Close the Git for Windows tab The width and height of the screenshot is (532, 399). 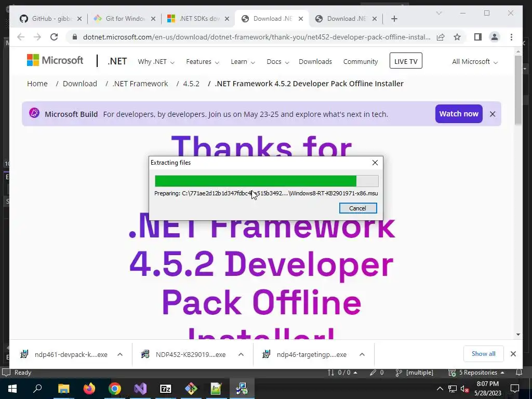point(153,19)
